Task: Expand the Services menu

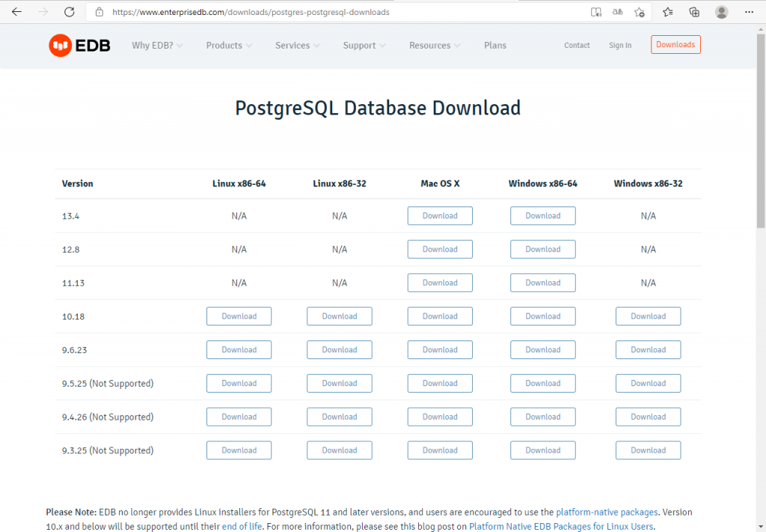Action: 298,46
